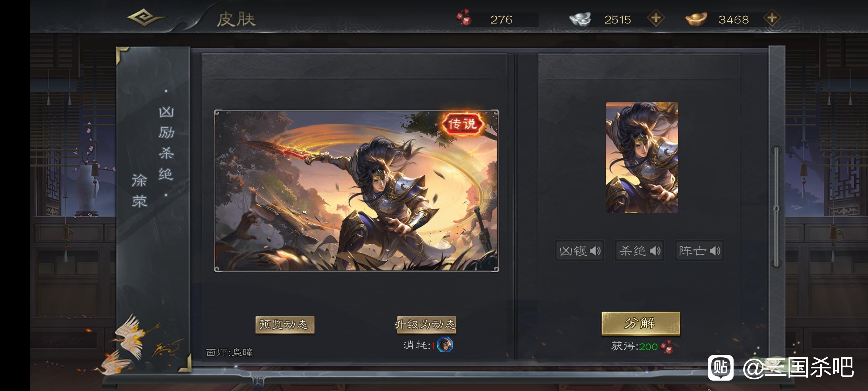The height and width of the screenshot is (391, 868).
Task: Add silver via plus icon beside 2515
Action: [x=656, y=18]
